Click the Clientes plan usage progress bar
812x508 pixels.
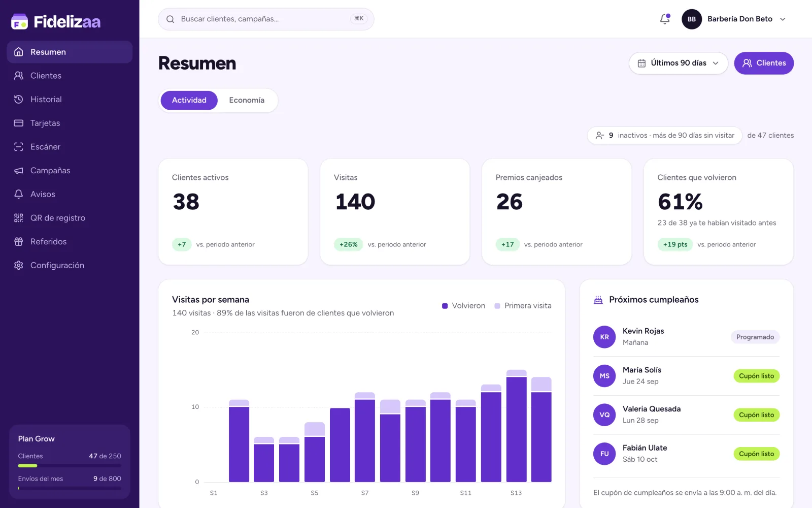point(70,465)
